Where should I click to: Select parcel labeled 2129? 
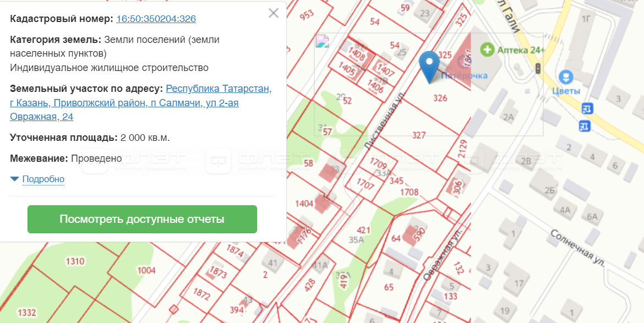(x=463, y=149)
